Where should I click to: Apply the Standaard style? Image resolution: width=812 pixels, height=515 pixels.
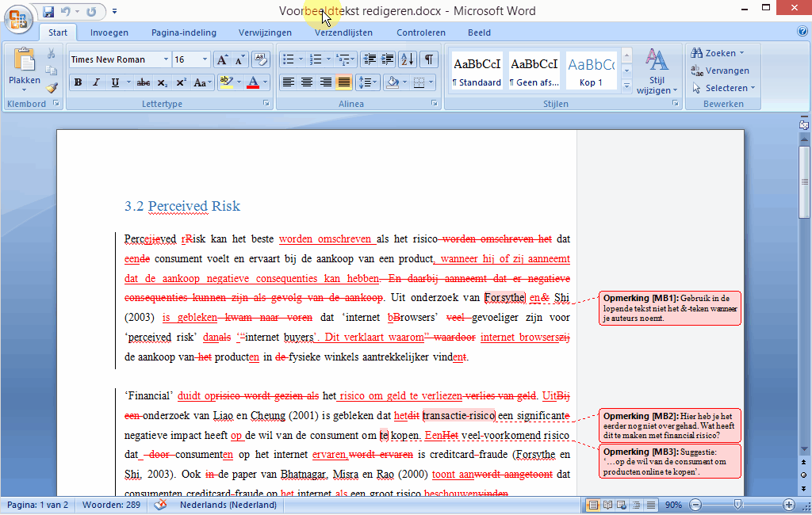pos(477,71)
